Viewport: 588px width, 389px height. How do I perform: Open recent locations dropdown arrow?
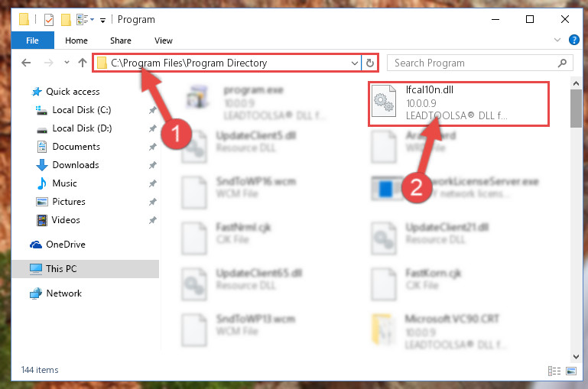click(x=67, y=63)
